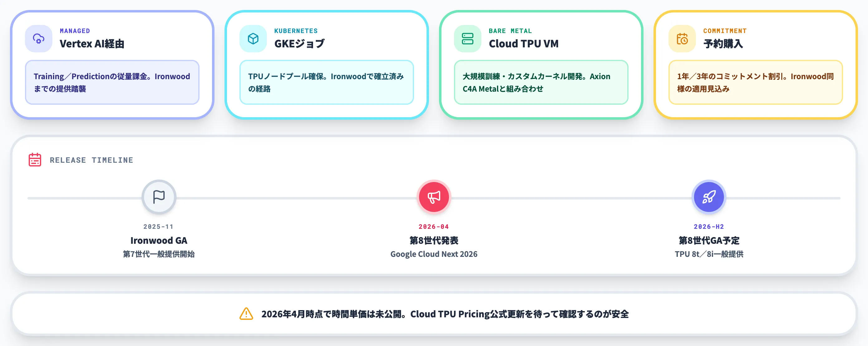
Task: Click the KUBERNETES category label
Action: (296, 31)
